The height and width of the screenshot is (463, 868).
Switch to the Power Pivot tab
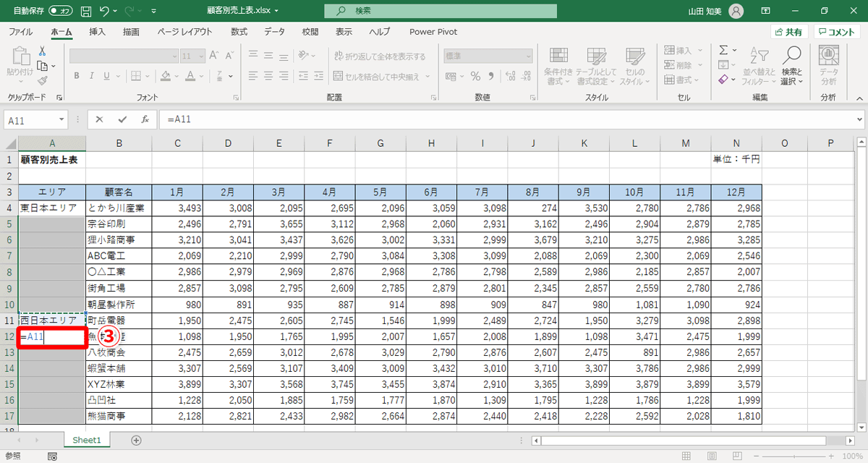tap(433, 32)
